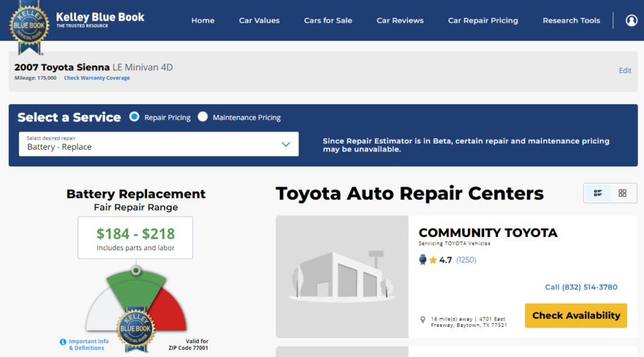Open the Cars for Sale menu
This screenshot has width=644, height=357.
click(x=328, y=21)
